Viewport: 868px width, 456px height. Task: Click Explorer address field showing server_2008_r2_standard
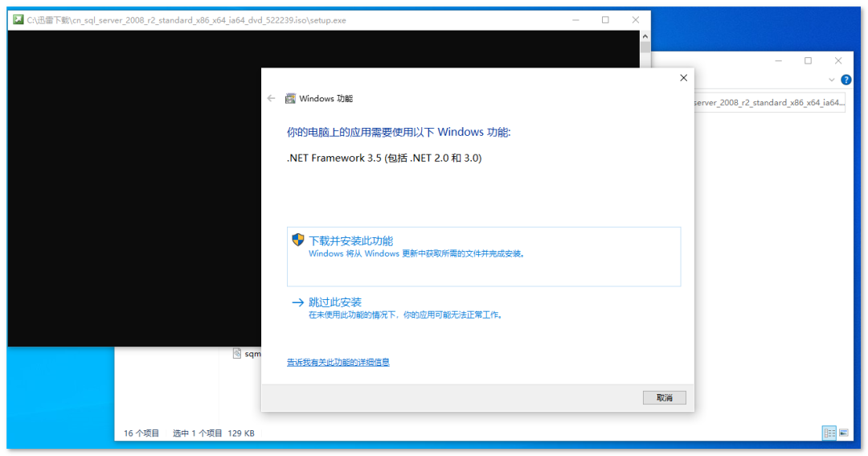click(769, 103)
